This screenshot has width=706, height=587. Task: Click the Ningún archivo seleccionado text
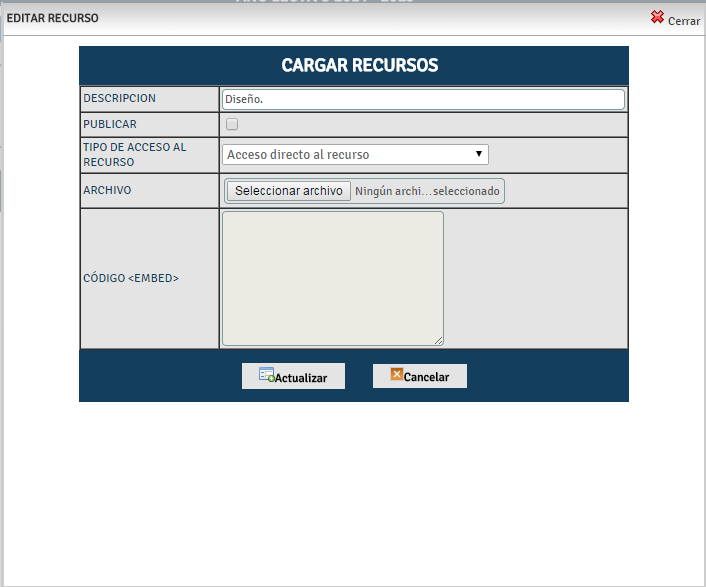click(x=427, y=191)
